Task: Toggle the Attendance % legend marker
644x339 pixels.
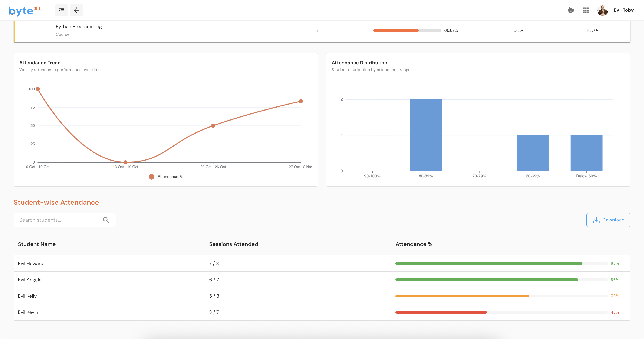Action: click(x=151, y=177)
